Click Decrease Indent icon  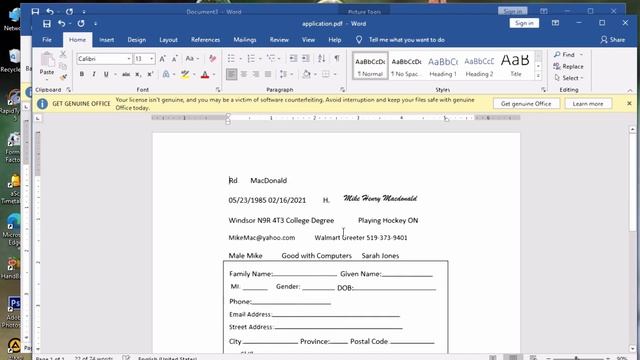pyautogui.click(x=293, y=59)
